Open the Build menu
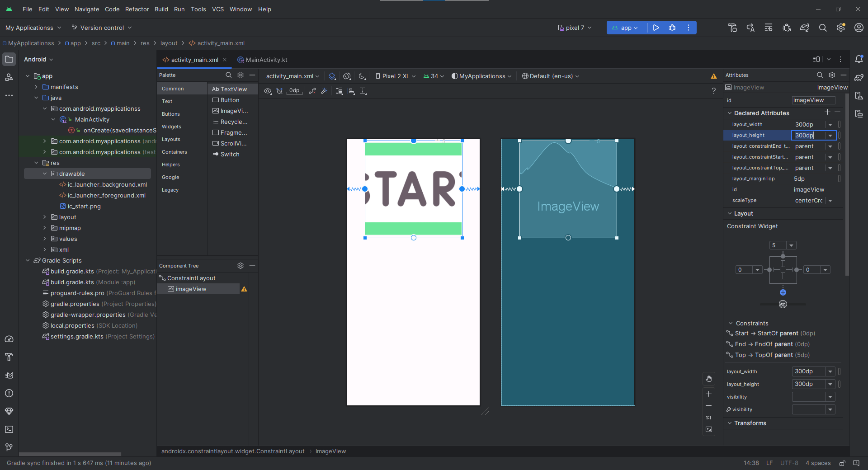 [x=161, y=9]
